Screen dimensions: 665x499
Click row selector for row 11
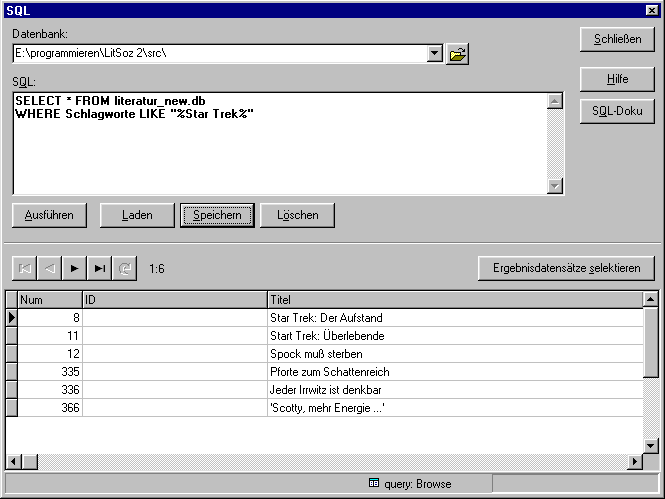[x=11, y=336]
